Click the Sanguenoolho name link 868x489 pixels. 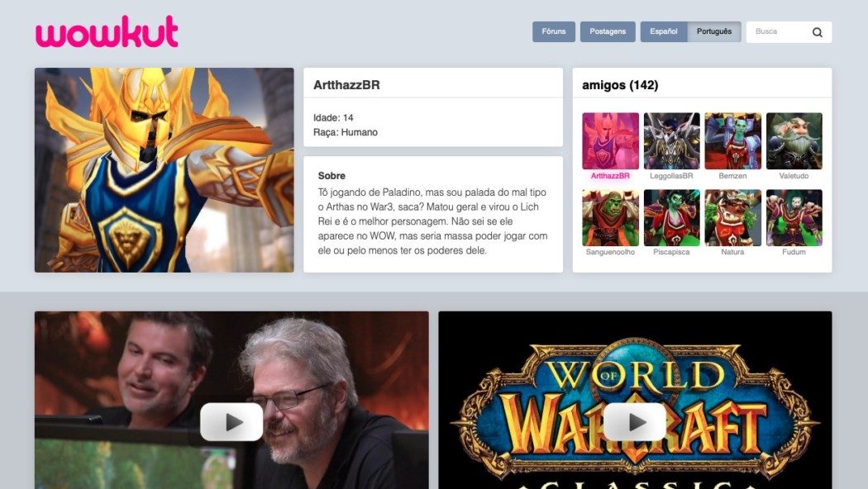click(610, 252)
